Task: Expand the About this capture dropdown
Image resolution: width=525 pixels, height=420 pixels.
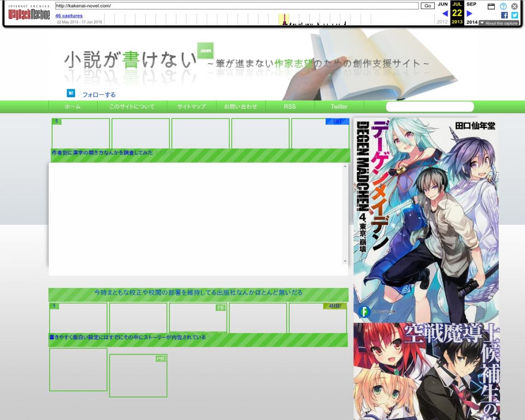Action: 499,23
